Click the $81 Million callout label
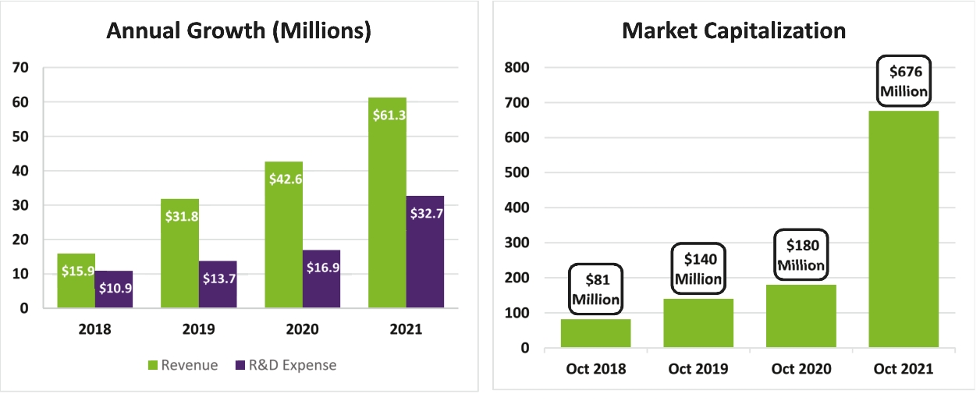The width and height of the screenshot is (980, 401). [x=595, y=289]
